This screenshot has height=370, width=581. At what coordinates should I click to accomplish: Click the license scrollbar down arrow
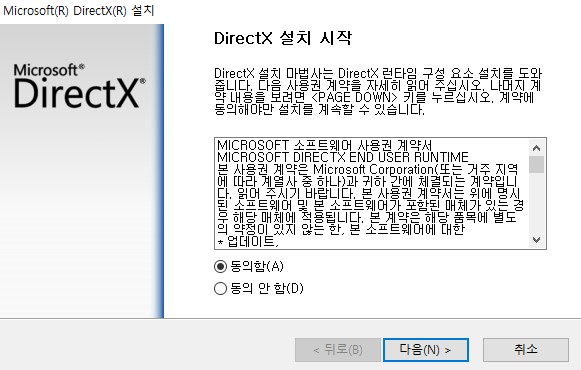(536, 239)
